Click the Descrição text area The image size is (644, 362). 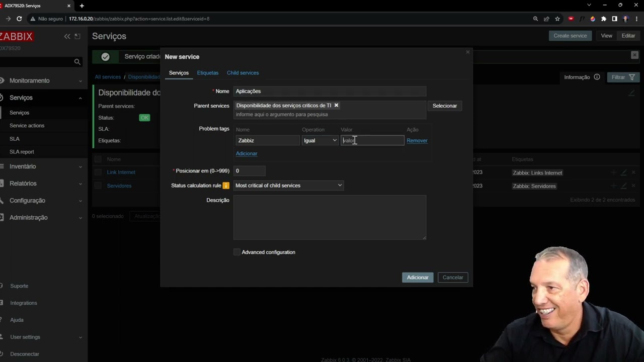click(x=330, y=217)
